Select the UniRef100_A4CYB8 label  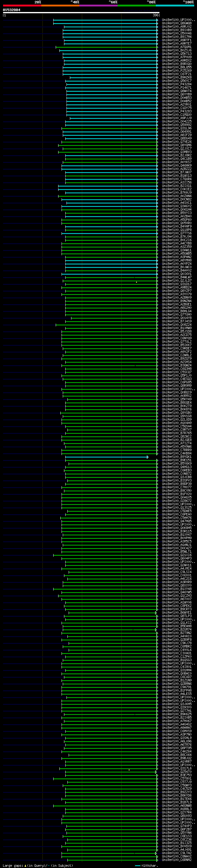(x=176, y=244)
